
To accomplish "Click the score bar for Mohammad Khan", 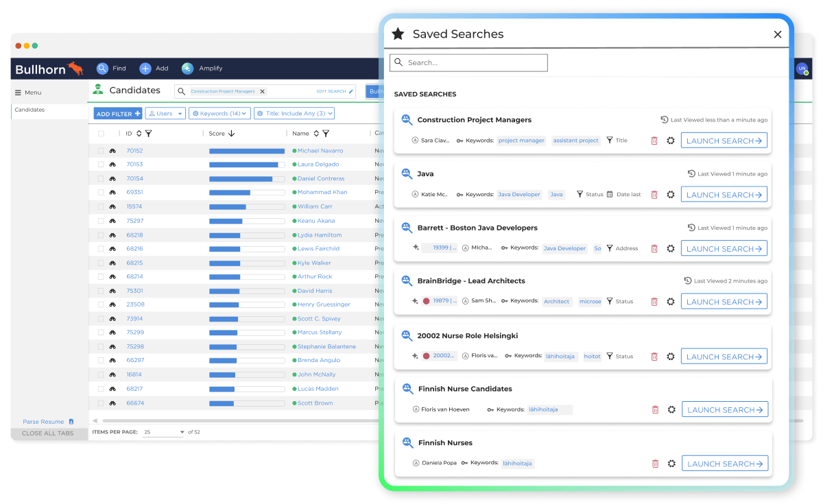I will pos(247,193).
